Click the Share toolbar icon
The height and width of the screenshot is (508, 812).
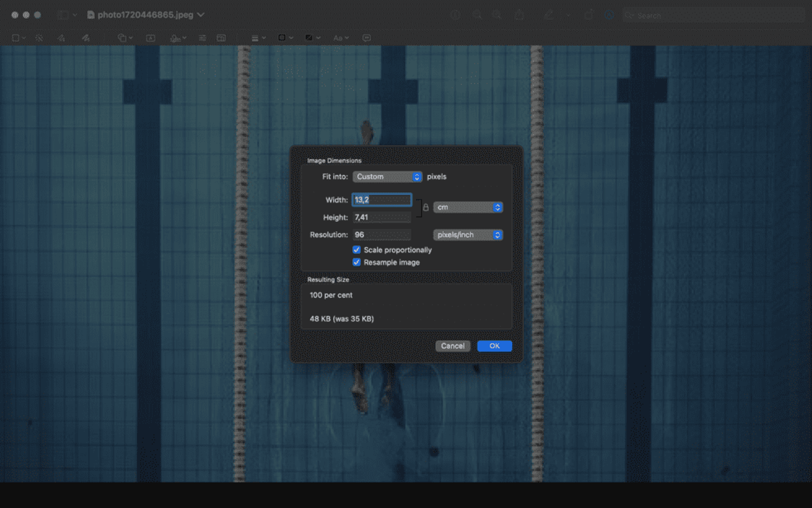point(519,15)
